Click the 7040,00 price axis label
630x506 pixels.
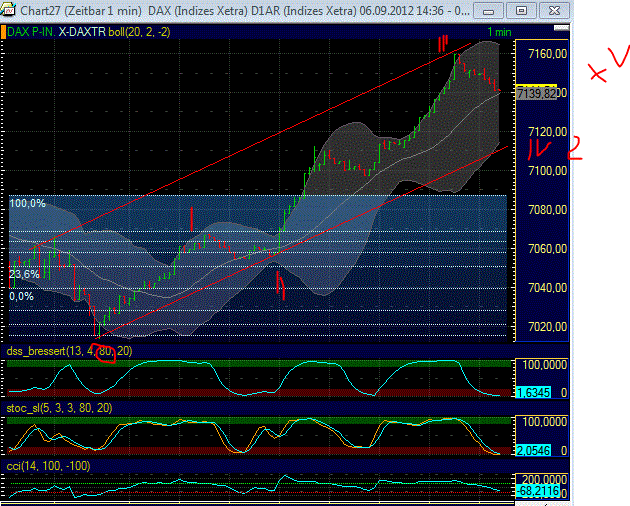[547, 288]
